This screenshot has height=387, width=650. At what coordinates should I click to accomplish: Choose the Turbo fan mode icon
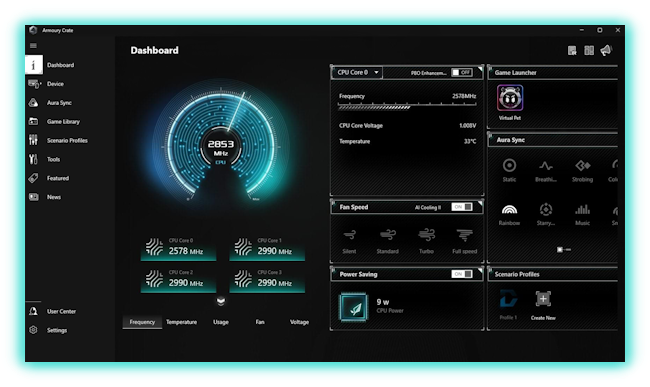(x=426, y=235)
